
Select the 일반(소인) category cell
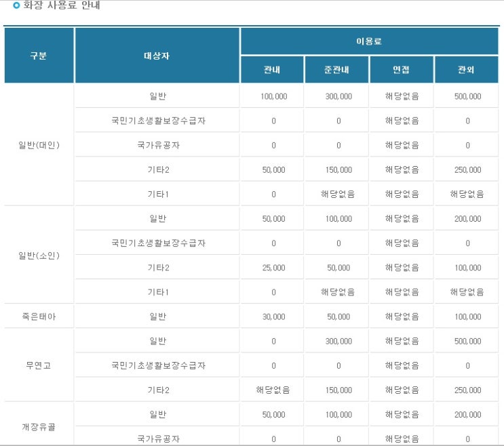(x=39, y=256)
